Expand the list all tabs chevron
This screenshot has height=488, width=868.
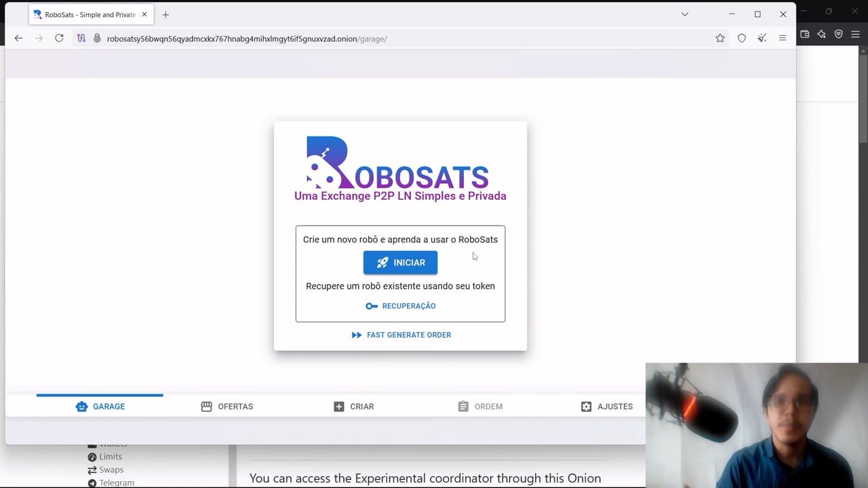click(685, 14)
